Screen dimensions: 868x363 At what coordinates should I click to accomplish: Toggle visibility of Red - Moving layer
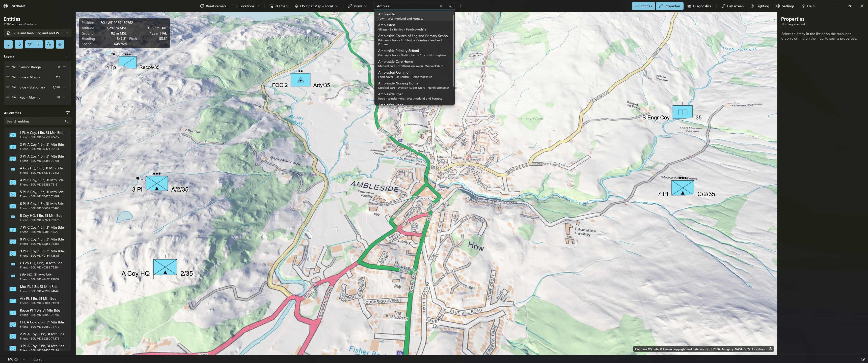coord(14,97)
